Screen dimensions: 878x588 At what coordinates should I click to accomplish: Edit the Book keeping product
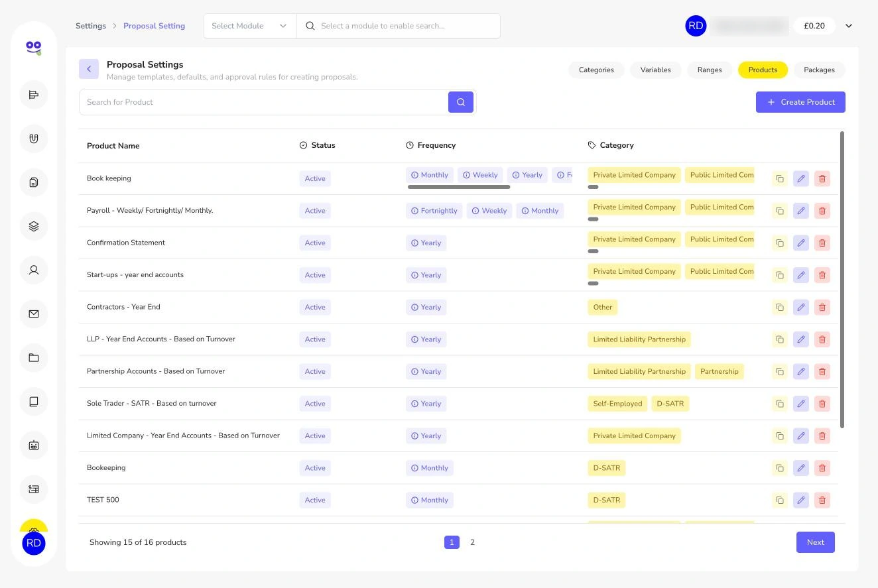tap(801, 178)
